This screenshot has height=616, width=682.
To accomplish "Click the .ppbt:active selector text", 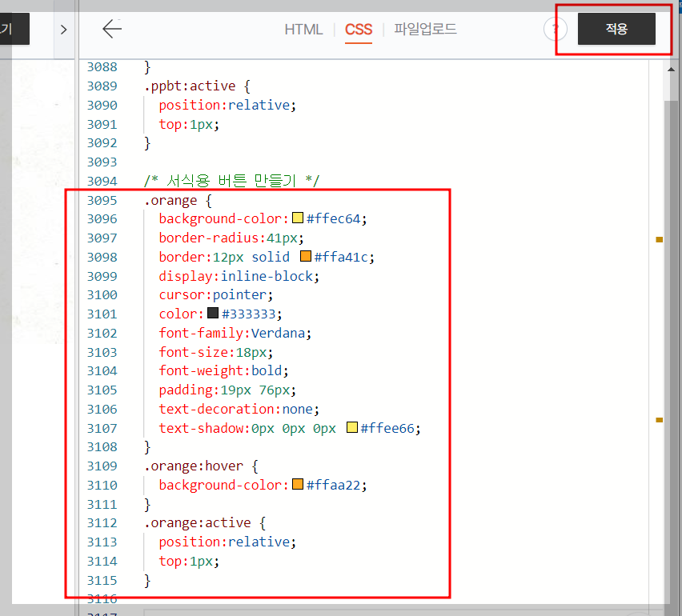I will [190, 86].
